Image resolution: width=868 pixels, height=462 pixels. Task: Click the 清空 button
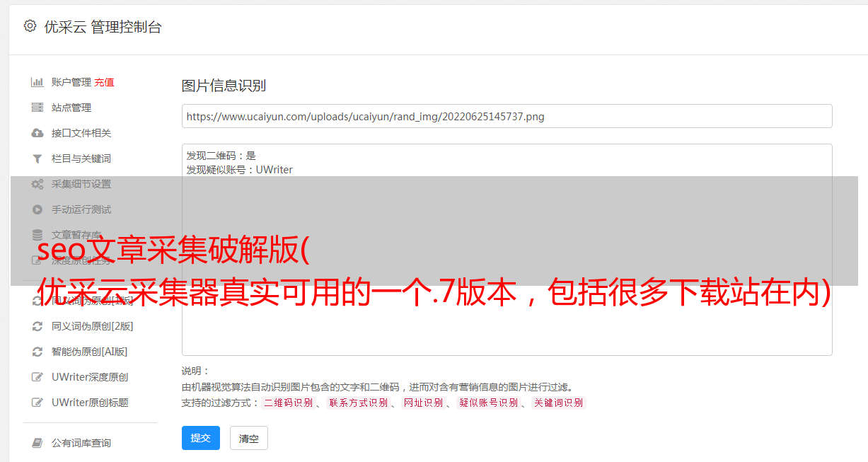click(x=249, y=438)
